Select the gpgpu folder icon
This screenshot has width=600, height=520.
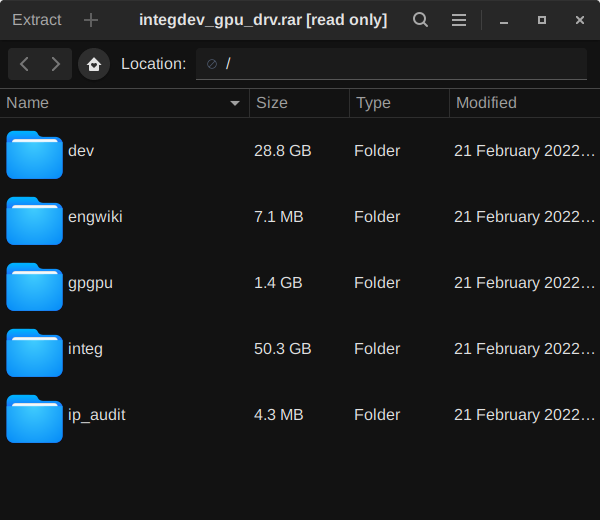click(35, 286)
